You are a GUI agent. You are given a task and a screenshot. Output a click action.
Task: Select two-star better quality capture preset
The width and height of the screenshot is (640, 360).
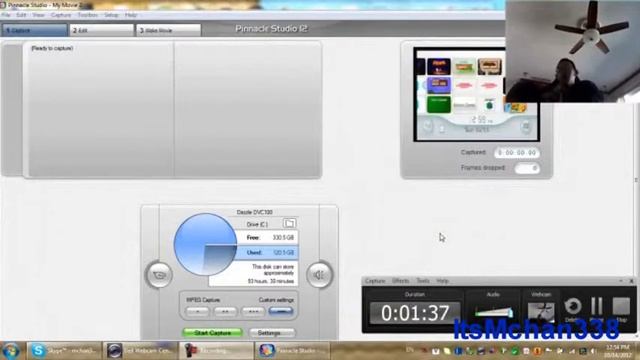(x=225, y=312)
